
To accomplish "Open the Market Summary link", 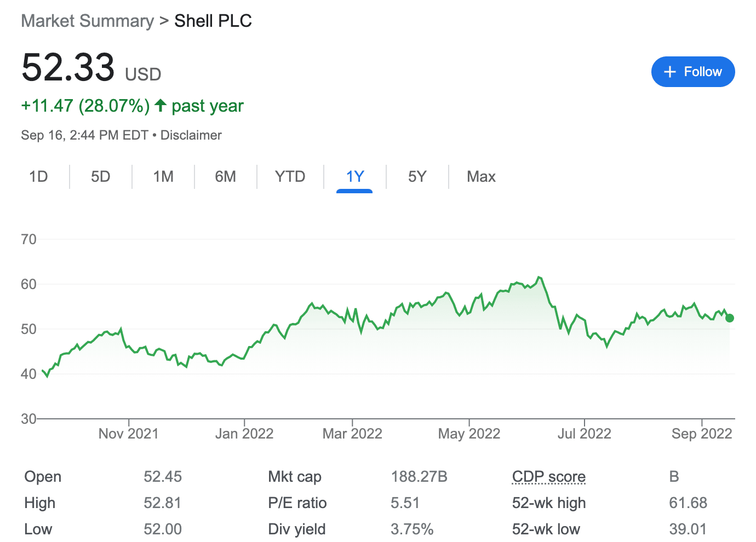I will tap(87, 21).
